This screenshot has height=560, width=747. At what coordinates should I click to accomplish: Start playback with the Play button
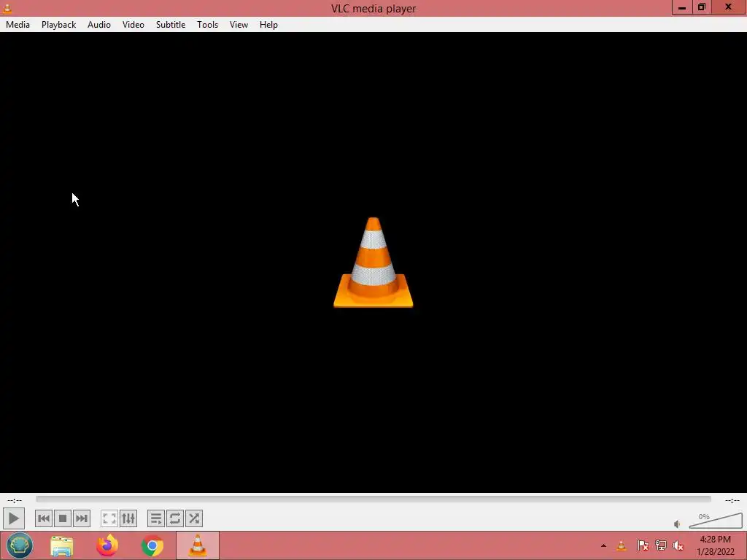[x=13, y=518]
